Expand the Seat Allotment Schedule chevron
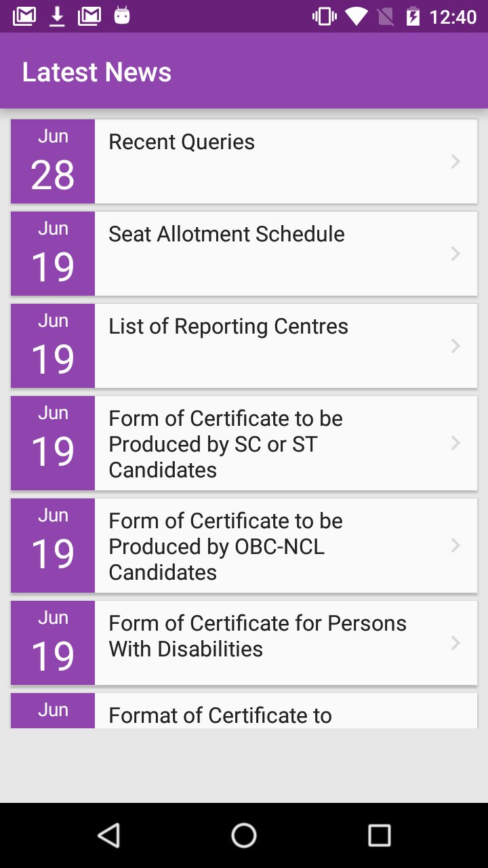The image size is (488, 868). [x=455, y=254]
